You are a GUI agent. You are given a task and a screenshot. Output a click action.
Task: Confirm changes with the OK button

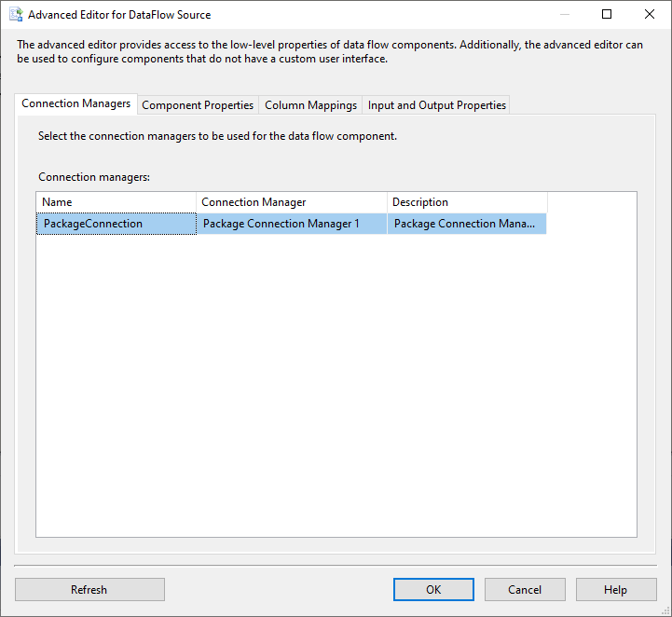[x=433, y=589]
